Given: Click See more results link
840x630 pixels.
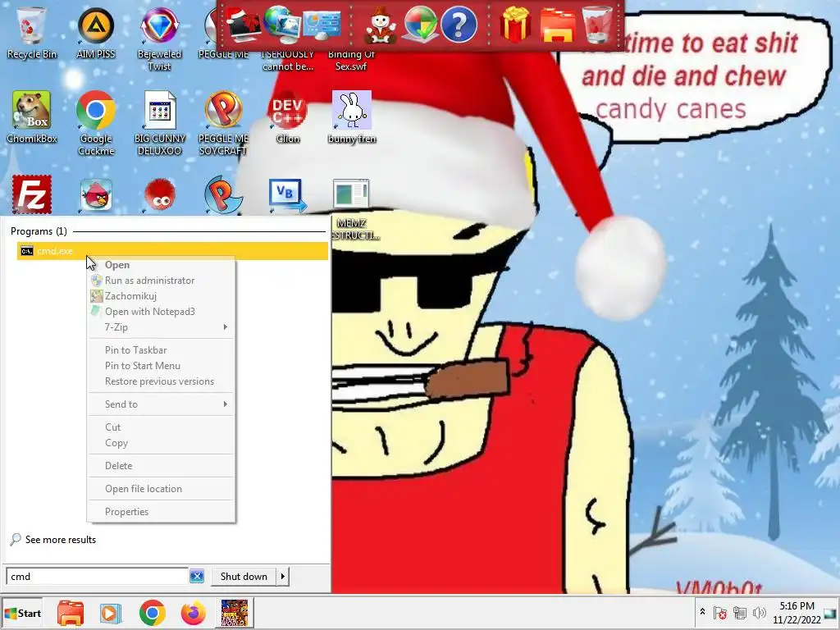Looking at the screenshot, I should point(61,540).
